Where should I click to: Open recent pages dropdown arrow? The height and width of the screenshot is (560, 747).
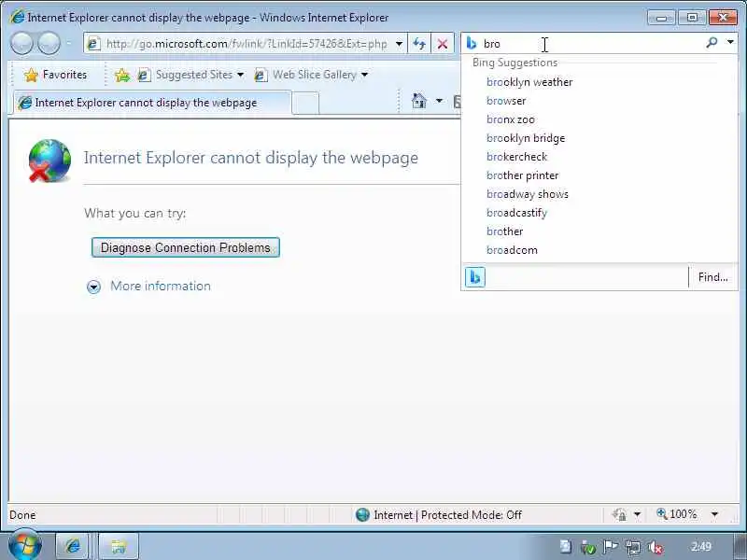(68, 43)
